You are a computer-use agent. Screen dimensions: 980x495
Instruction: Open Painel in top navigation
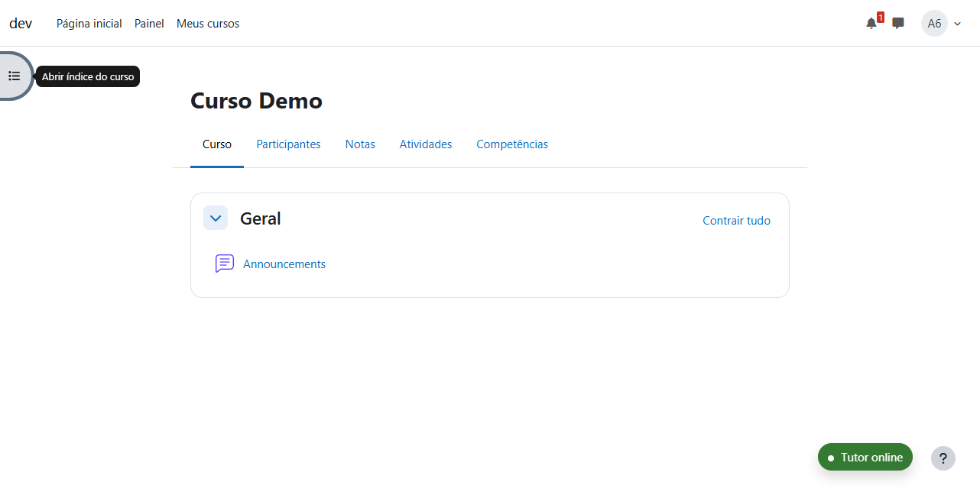[x=149, y=24]
